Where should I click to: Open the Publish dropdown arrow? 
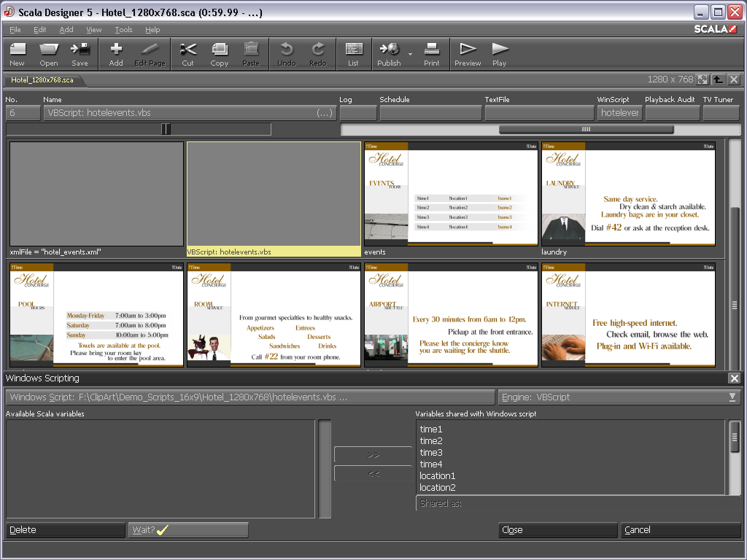(410, 55)
